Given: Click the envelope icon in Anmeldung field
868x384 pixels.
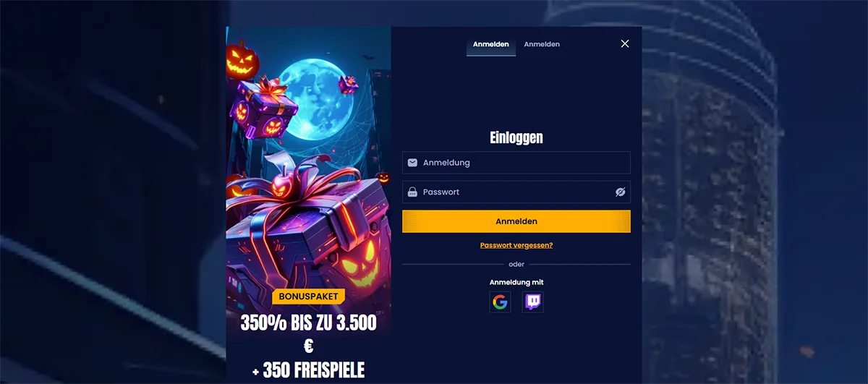Looking at the screenshot, I should [412, 163].
